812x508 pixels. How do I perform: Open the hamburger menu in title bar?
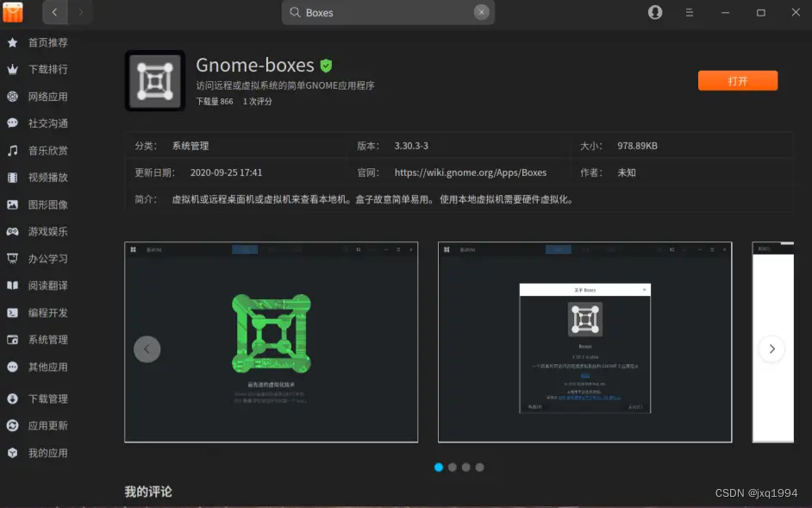690,12
